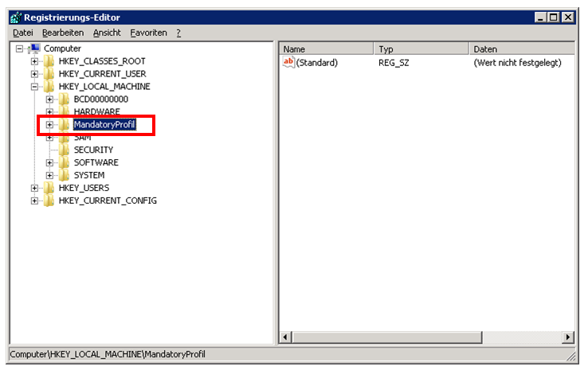Click the (Standard) string value icon
The width and height of the screenshot is (588, 374).
tap(289, 62)
